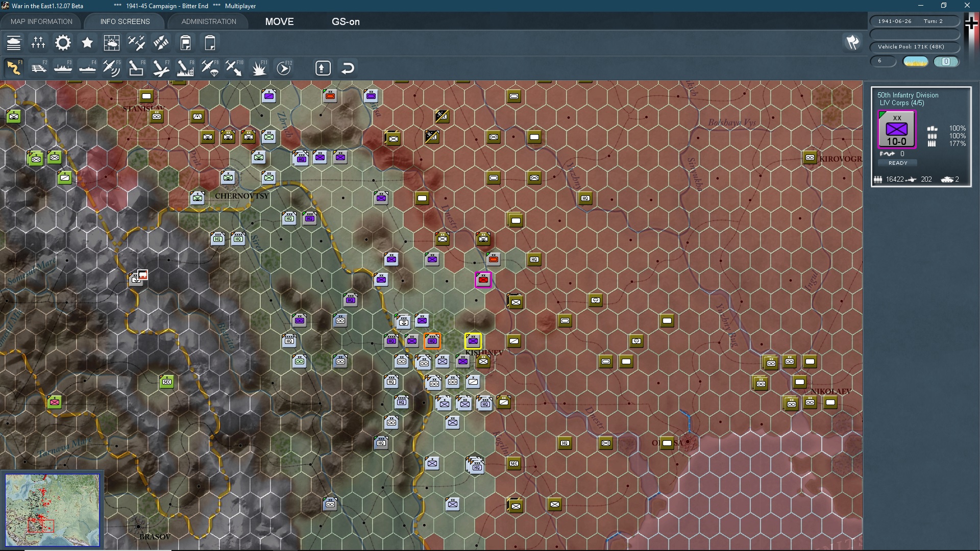
Task: Click the 50th Infantry Division counter in panel
Action: coord(897,130)
